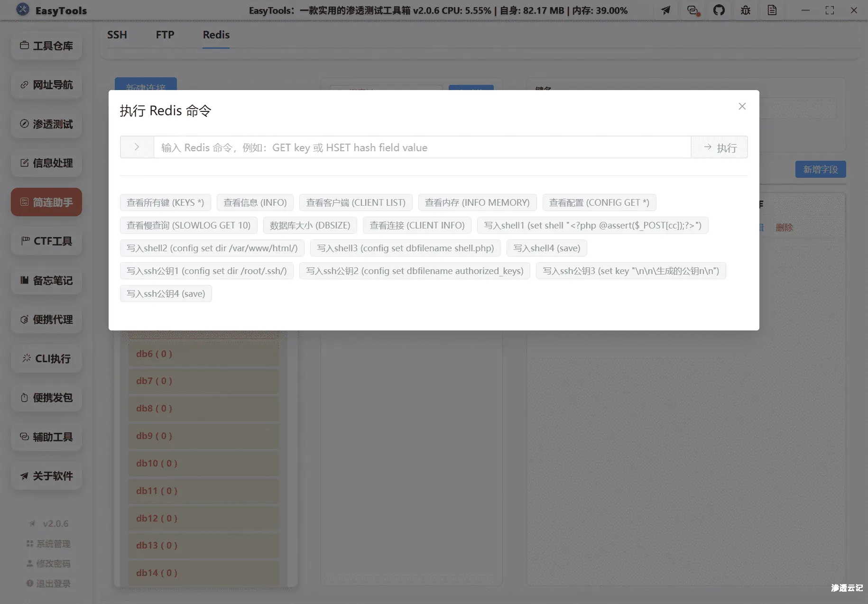Viewport: 868px width, 604px height.
Task: Open the GitHub icon in title bar
Action: [719, 10]
